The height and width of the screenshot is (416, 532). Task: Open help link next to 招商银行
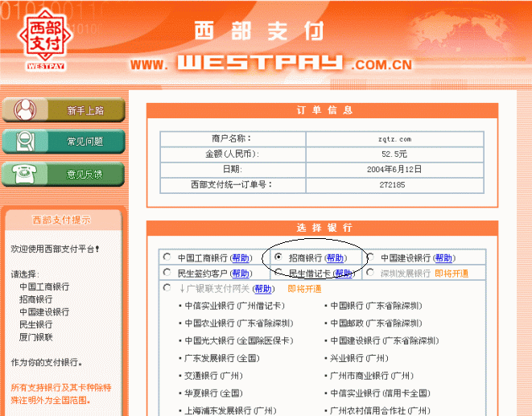click(335, 258)
